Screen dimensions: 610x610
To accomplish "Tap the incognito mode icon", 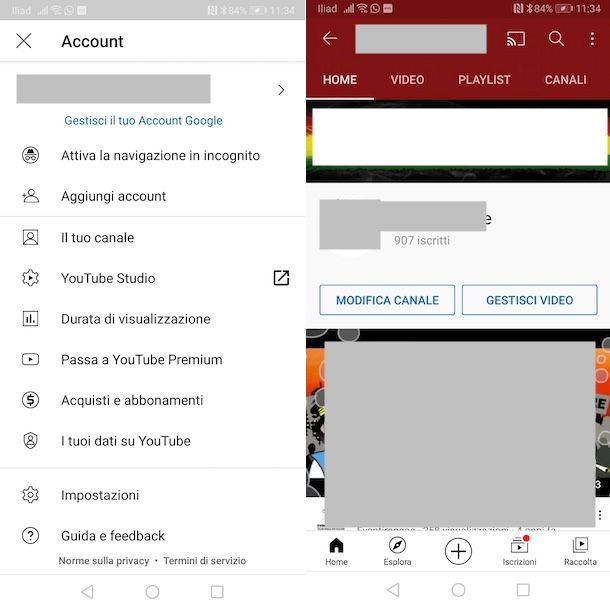I will [x=30, y=155].
